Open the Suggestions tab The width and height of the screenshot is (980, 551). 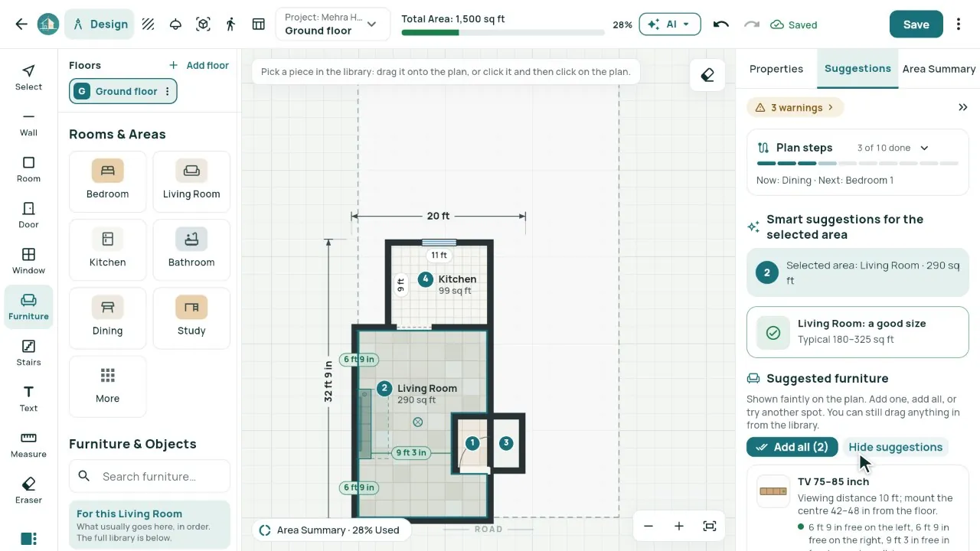pyautogui.click(x=857, y=69)
